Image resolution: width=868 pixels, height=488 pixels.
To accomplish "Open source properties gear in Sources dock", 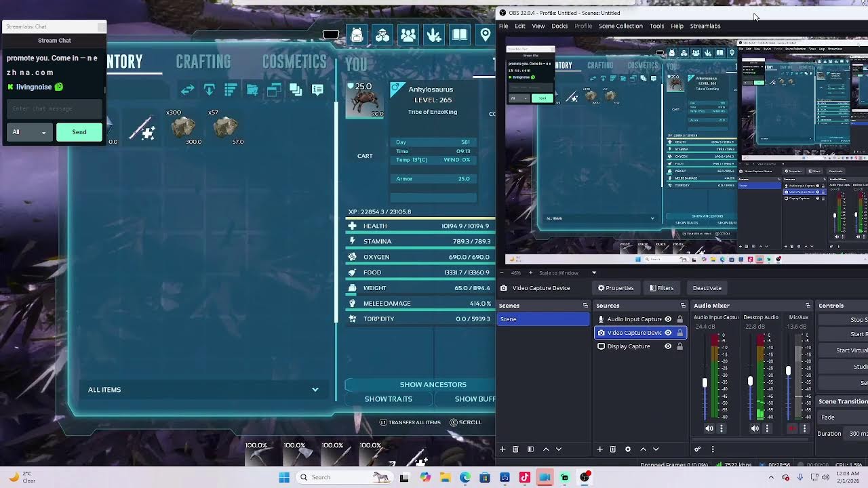I will [628, 449].
